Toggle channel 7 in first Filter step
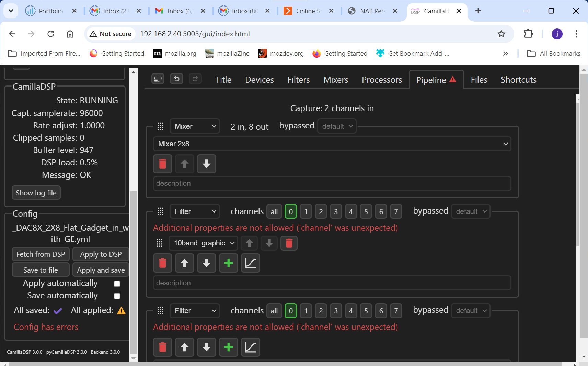 (396, 211)
